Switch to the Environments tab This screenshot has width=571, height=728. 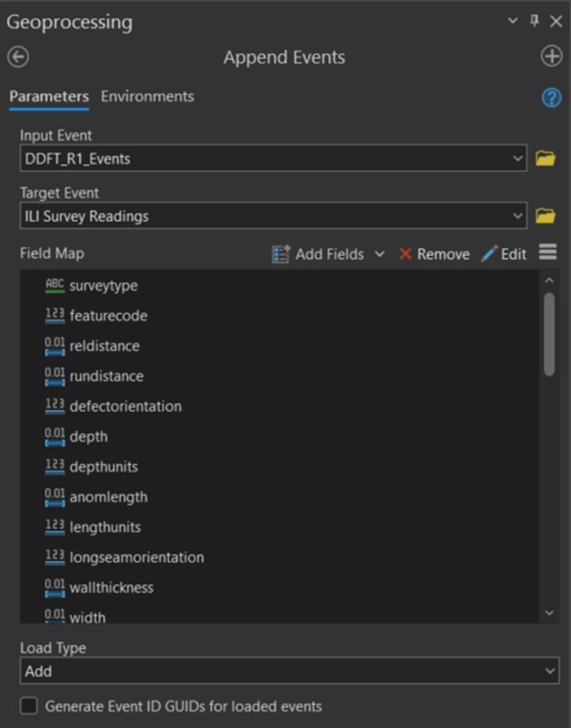pyautogui.click(x=147, y=95)
